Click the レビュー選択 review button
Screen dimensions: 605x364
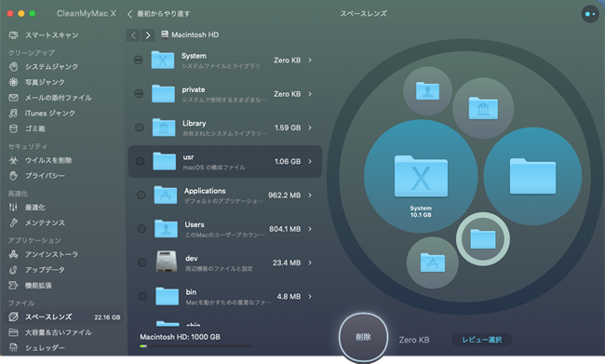pyautogui.click(x=481, y=340)
